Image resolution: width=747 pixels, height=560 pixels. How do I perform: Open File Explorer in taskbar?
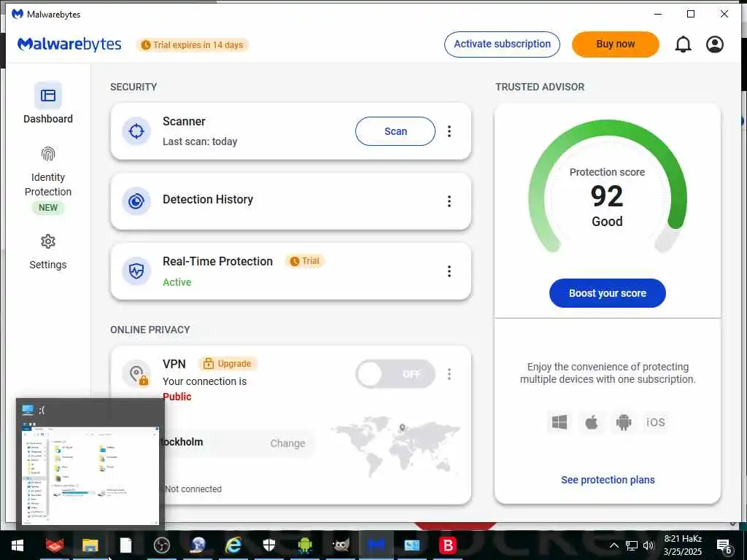[x=90, y=545]
